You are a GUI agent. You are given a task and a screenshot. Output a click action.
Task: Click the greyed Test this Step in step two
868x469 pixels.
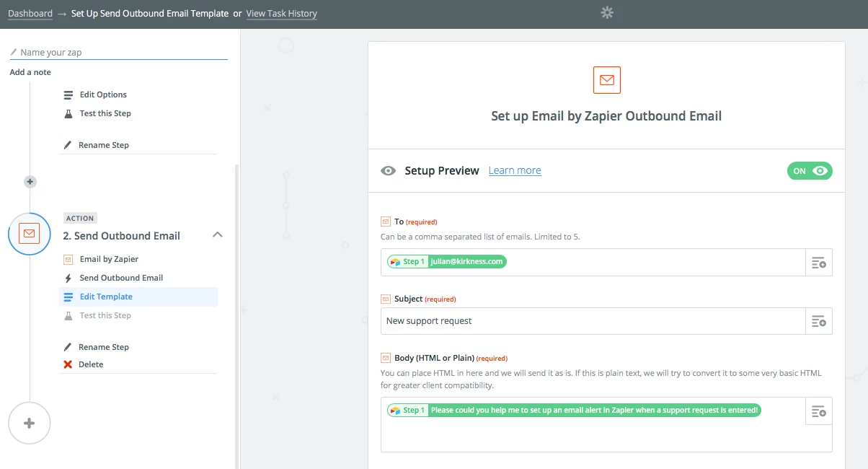pos(105,315)
